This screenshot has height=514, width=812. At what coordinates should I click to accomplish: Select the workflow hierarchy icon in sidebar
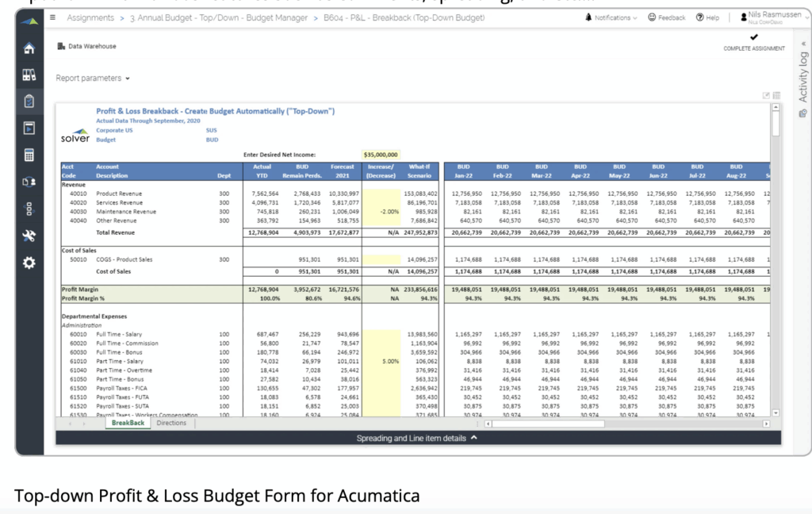pos(29,207)
